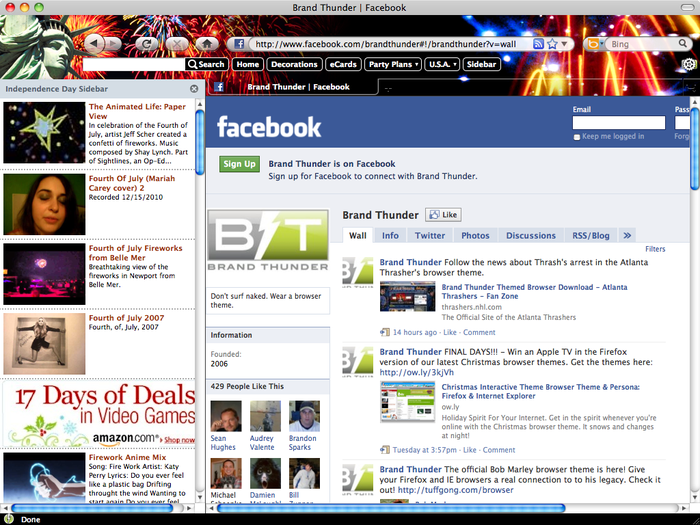Click the Amazon Shop now ad link
The width and height of the screenshot is (700, 525).
pos(179,440)
